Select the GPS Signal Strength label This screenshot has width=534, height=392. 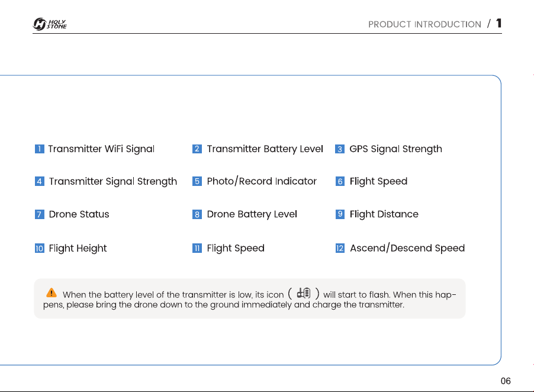click(395, 149)
